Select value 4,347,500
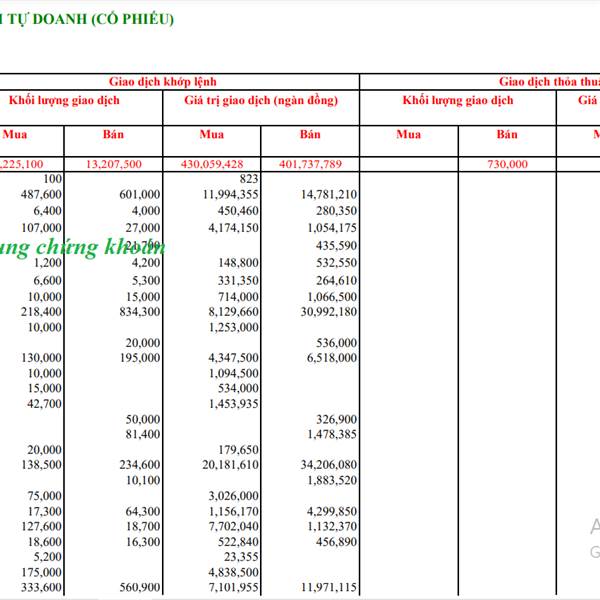The height and width of the screenshot is (600, 600). pos(234,358)
